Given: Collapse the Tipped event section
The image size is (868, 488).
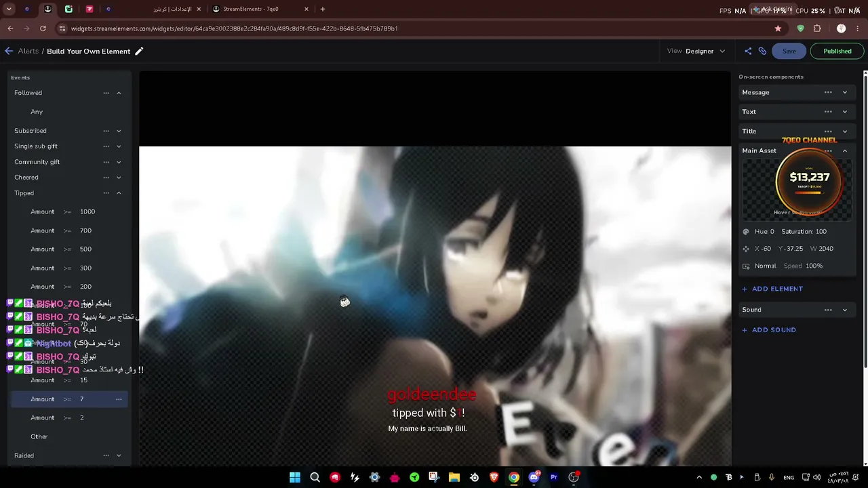Looking at the screenshot, I should [119, 193].
